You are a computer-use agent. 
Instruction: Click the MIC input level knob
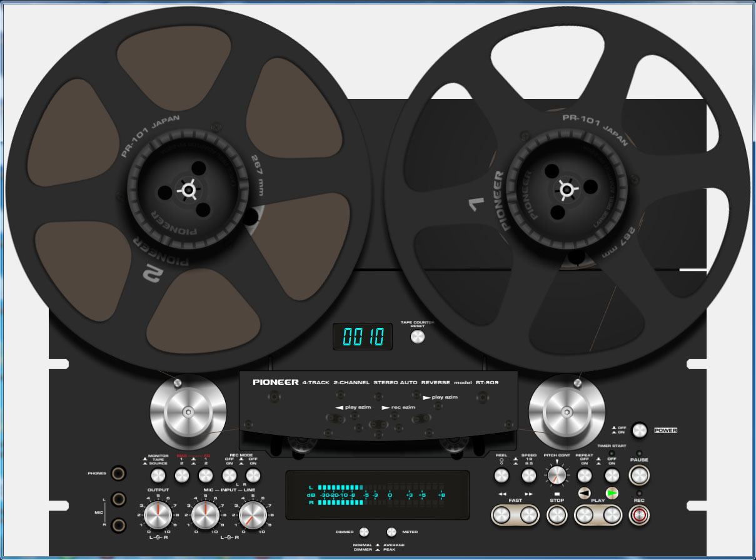tap(206, 515)
